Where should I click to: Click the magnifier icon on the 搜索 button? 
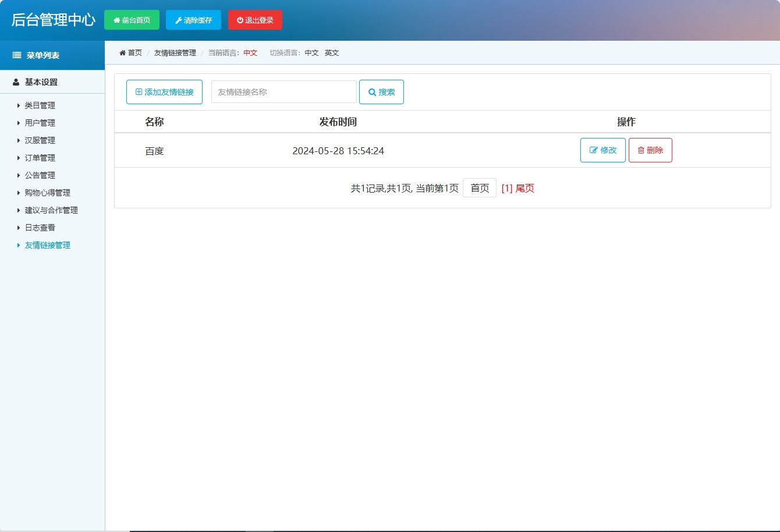[x=373, y=91]
